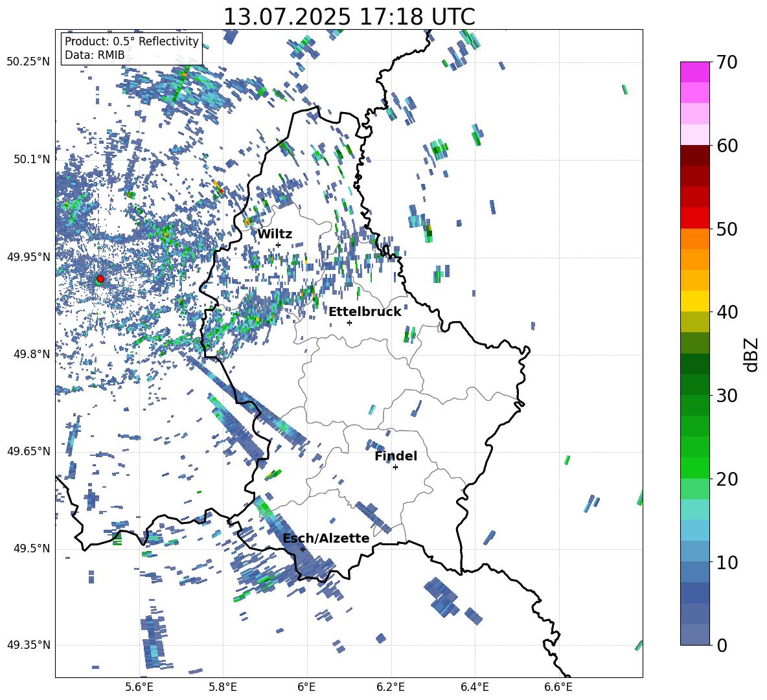Click the longitude label 6.2°E
Screen dimensions: 767x700
click(391, 687)
